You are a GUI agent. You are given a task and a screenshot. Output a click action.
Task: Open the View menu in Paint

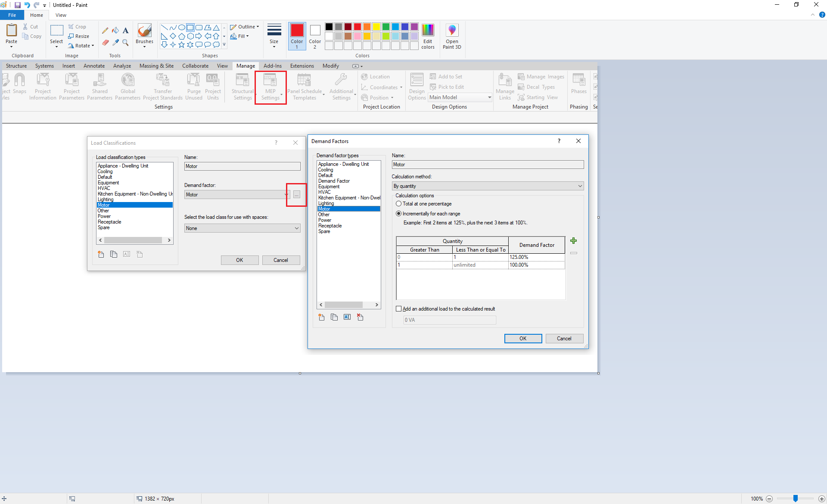pos(61,15)
